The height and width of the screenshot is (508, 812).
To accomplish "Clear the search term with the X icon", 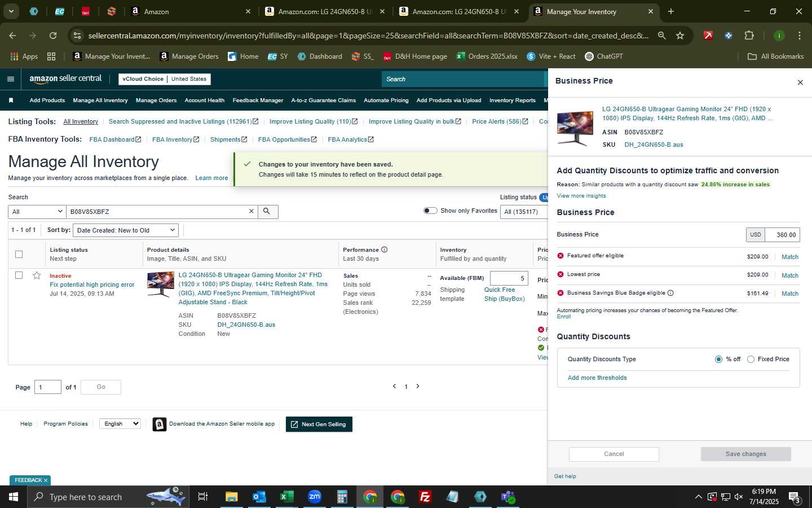I will click(251, 211).
